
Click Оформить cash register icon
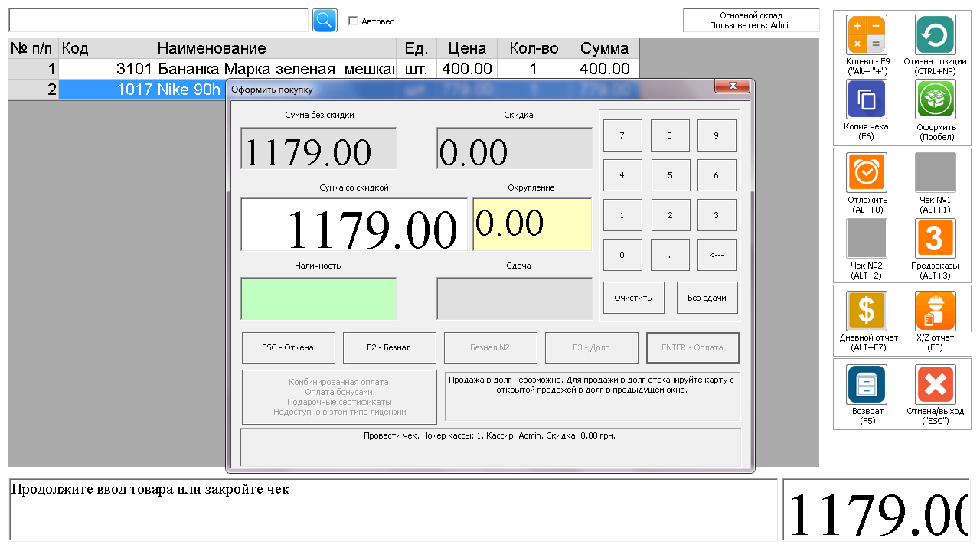pos(935,99)
